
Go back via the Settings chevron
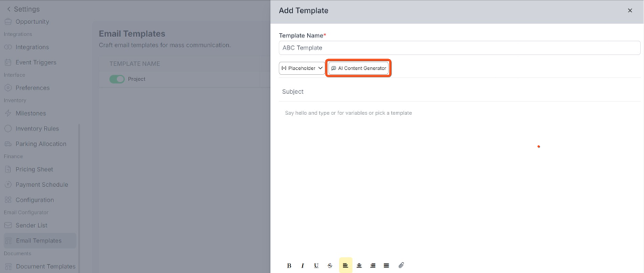click(x=9, y=9)
